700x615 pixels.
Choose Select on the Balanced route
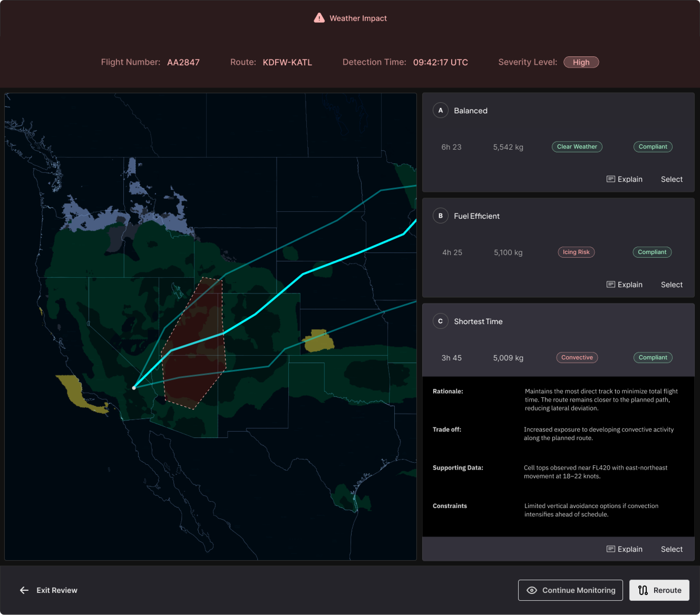671,179
